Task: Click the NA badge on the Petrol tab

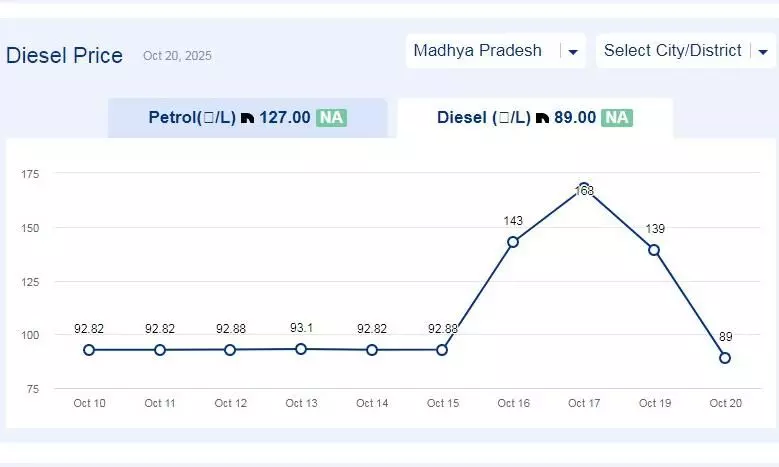Action: [331, 117]
